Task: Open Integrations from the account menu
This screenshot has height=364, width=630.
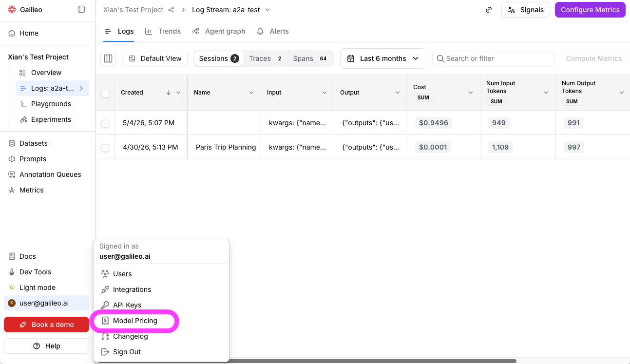Action: click(x=161, y=289)
